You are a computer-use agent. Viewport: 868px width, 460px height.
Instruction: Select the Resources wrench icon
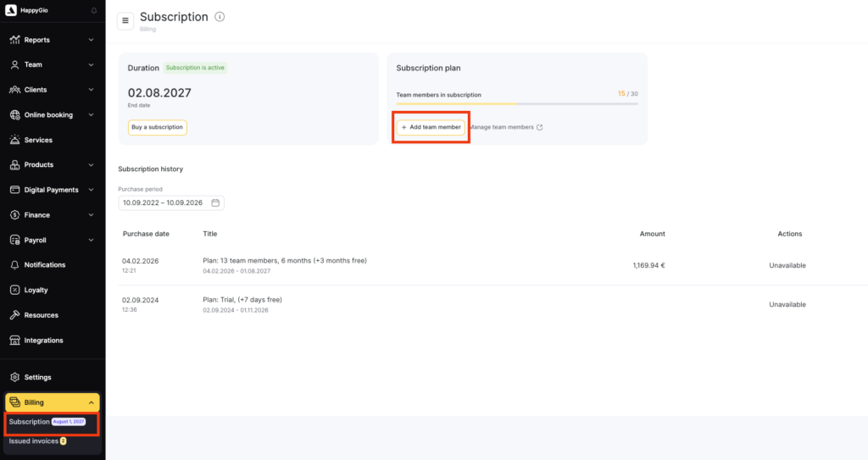tap(15, 315)
